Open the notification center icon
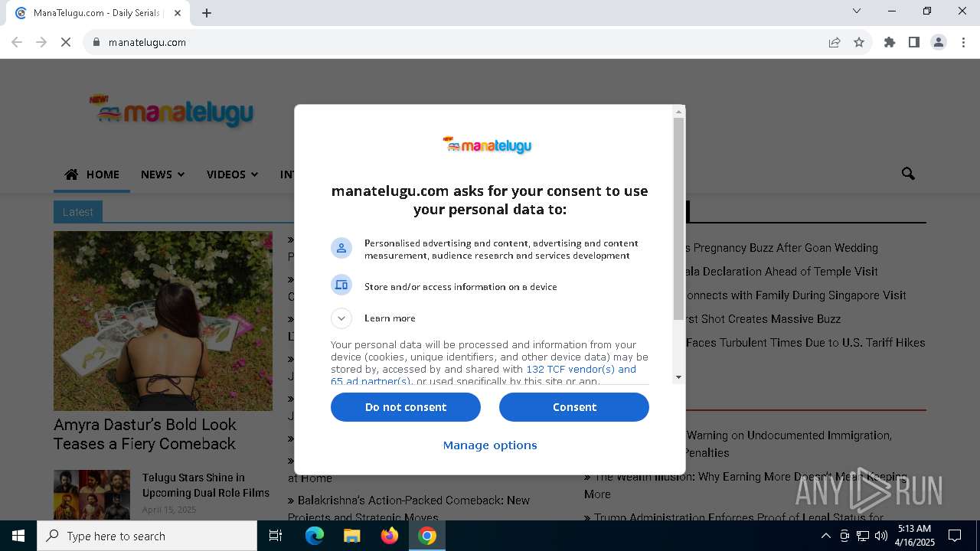This screenshot has width=980, height=551. pos(955,536)
